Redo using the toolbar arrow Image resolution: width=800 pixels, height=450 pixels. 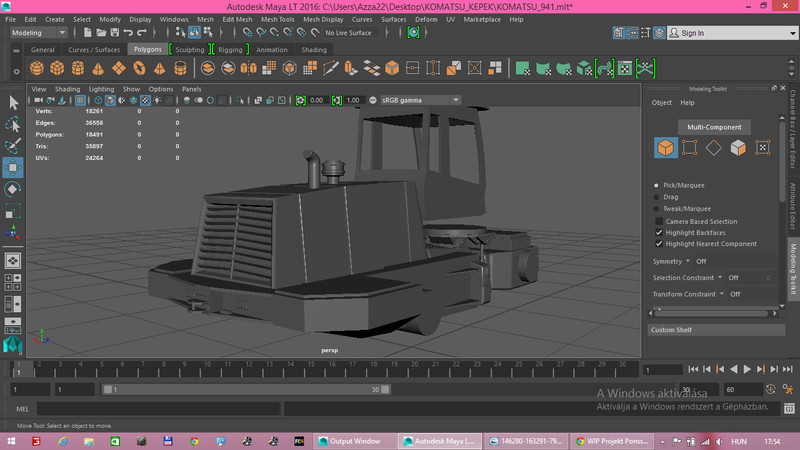pos(142,33)
